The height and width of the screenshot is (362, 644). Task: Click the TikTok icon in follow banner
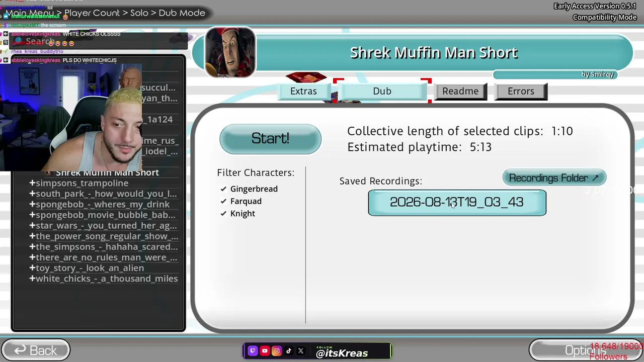coord(289,351)
